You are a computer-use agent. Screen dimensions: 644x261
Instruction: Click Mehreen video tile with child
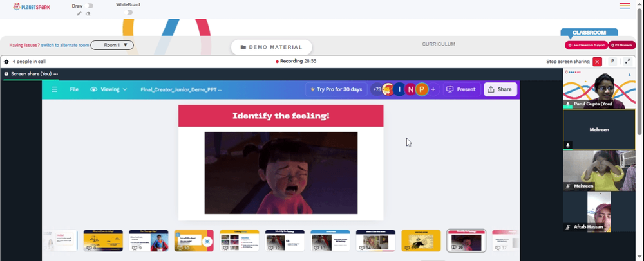click(x=599, y=170)
